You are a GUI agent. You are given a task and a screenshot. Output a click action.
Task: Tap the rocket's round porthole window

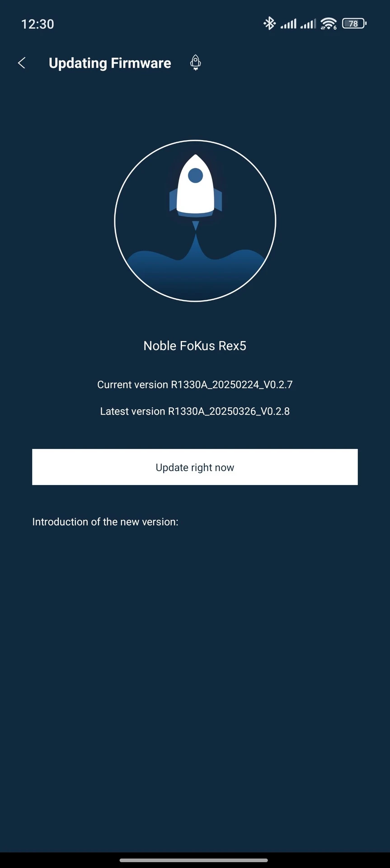click(195, 175)
